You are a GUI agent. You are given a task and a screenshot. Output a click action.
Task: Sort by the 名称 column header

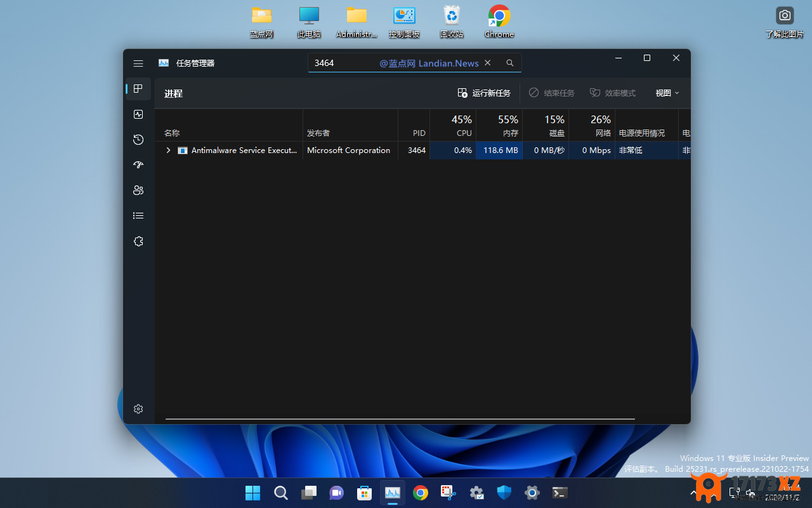[229, 125]
